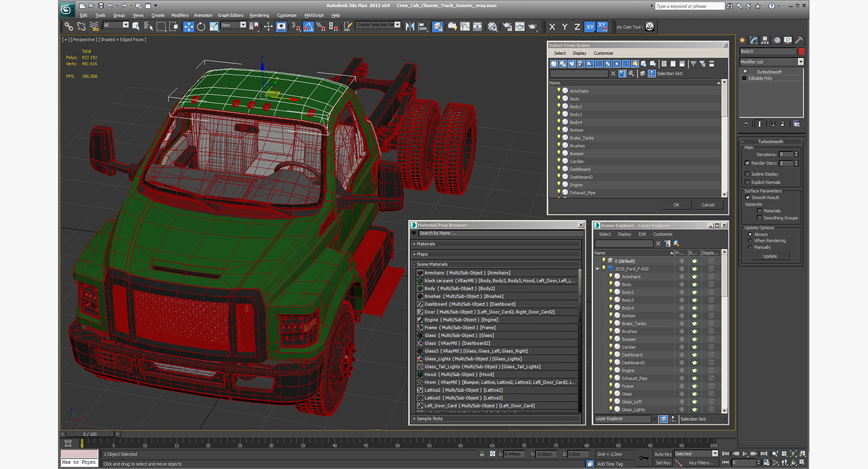The height and width of the screenshot is (469, 868).
Task: Click the teapot Render Production icon
Action: click(x=533, y=26)
